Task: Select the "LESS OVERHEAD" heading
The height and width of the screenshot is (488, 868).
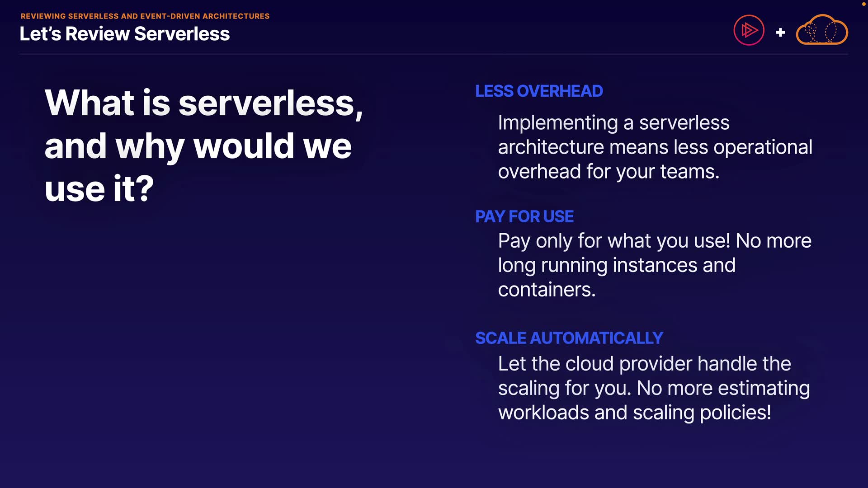Action: [x=539, y=91]
